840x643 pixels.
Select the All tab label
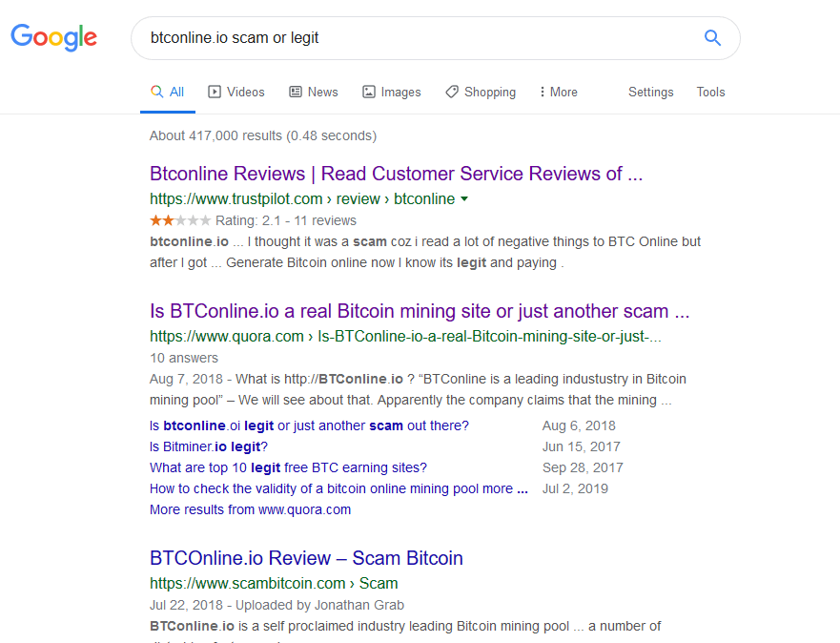176,92
